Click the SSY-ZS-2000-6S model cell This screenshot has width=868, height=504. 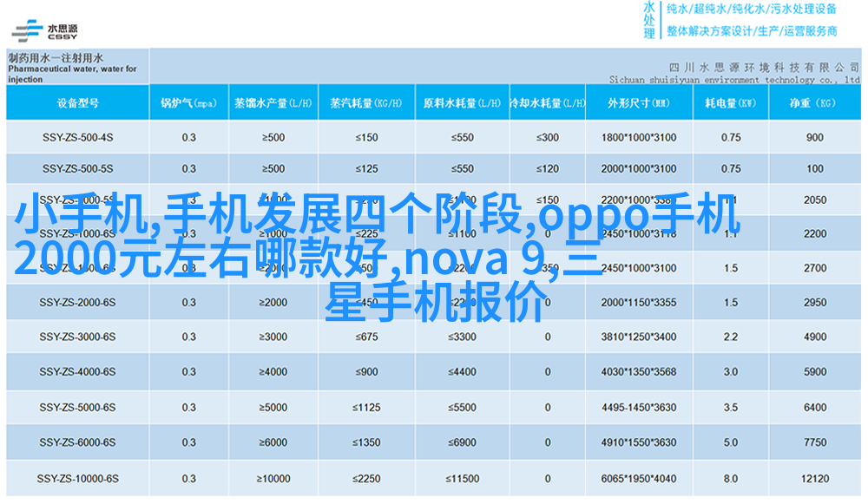coord(78,303)
